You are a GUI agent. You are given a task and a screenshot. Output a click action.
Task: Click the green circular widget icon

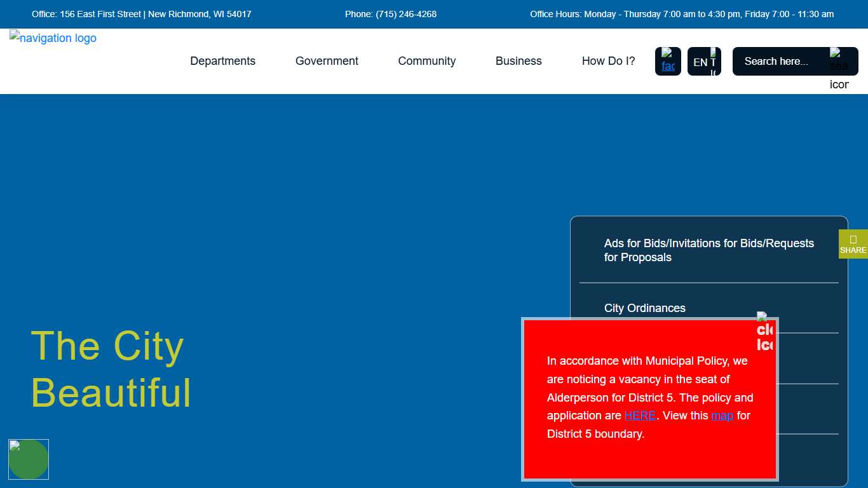(29, 459)
